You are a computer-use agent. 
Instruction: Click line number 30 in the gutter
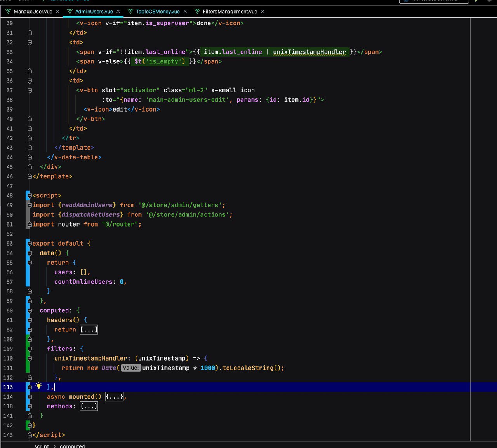click(10, 23)
